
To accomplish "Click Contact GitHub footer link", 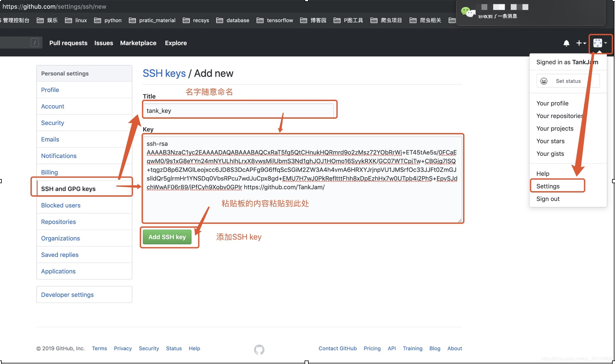I will [337, 348].
